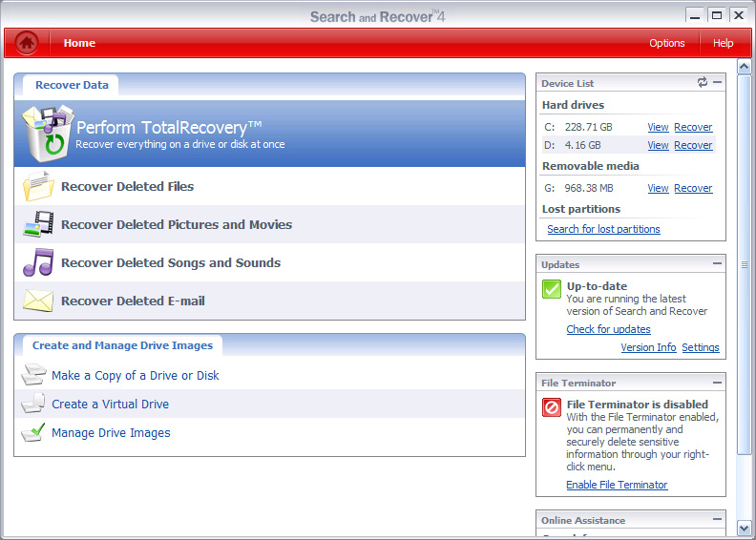Click the Hard drives heading

coord(573,105)
